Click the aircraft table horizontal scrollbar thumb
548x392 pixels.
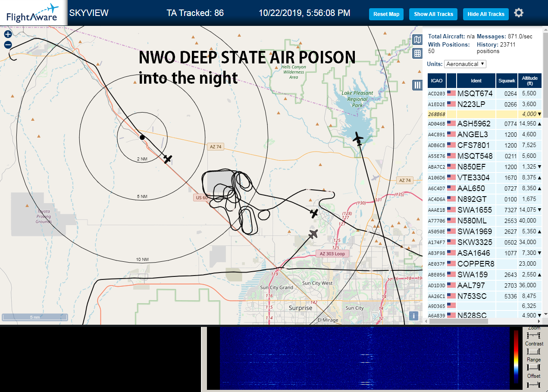pos(459,321)
